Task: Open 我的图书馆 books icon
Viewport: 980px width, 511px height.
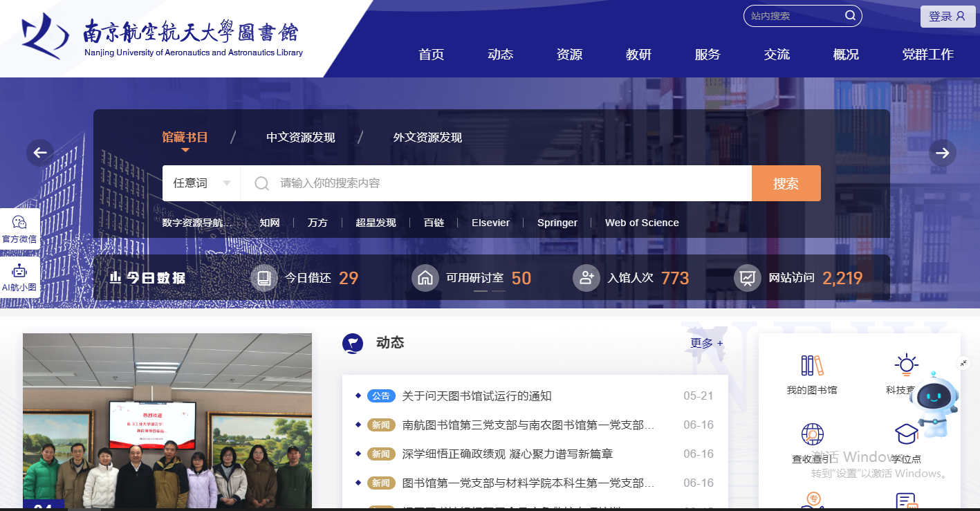Action: click(x=812, y=366)
